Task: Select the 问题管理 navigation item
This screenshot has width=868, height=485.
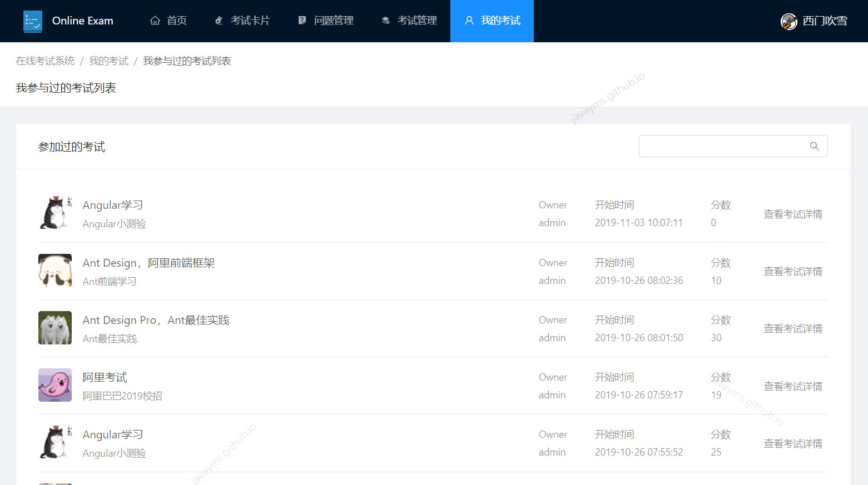Action: click(x=333, y=21)
